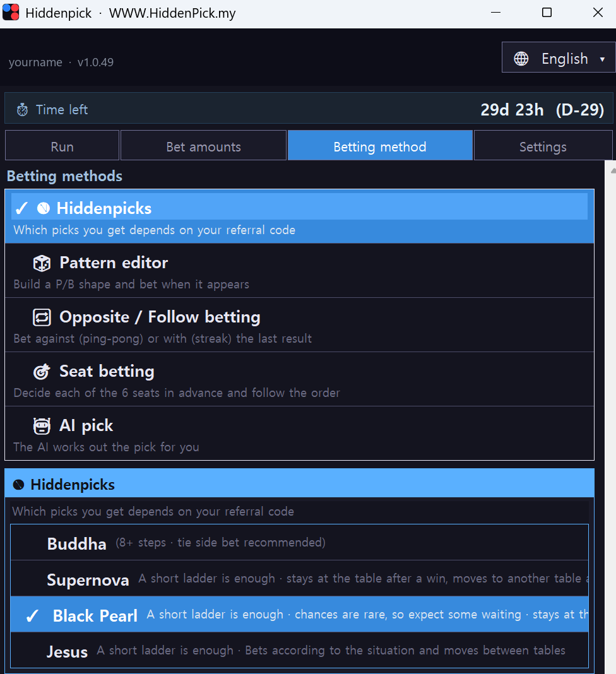616x674 pixels.
Task: Click the robot icon for AI pick
Action: tap(42, 426)
